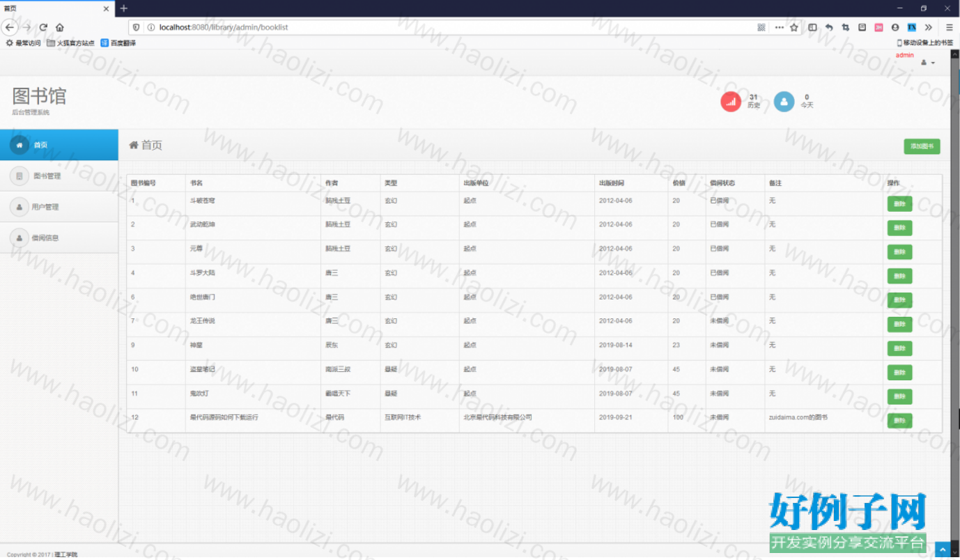Open the 最常访问 bookmark

(23, 43)
